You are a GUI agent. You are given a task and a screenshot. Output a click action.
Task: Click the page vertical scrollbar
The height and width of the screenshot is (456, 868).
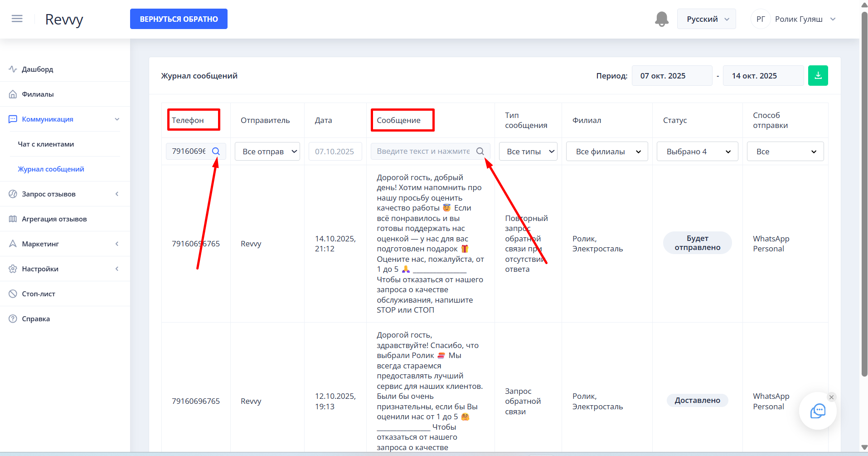tap(864, 195)
